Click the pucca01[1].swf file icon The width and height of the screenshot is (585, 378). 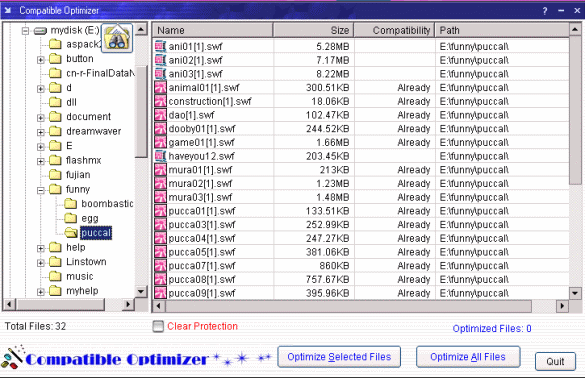pyautogui.click(x=160, y=211)
